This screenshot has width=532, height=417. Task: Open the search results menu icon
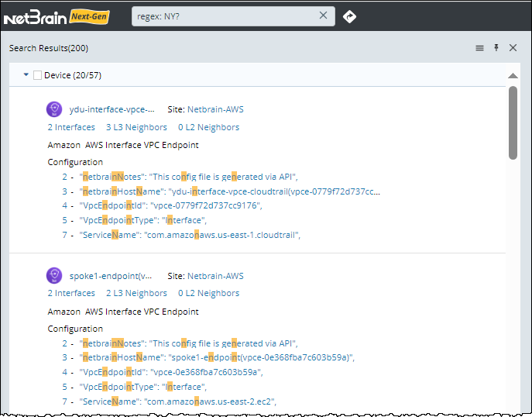(479, 48)
